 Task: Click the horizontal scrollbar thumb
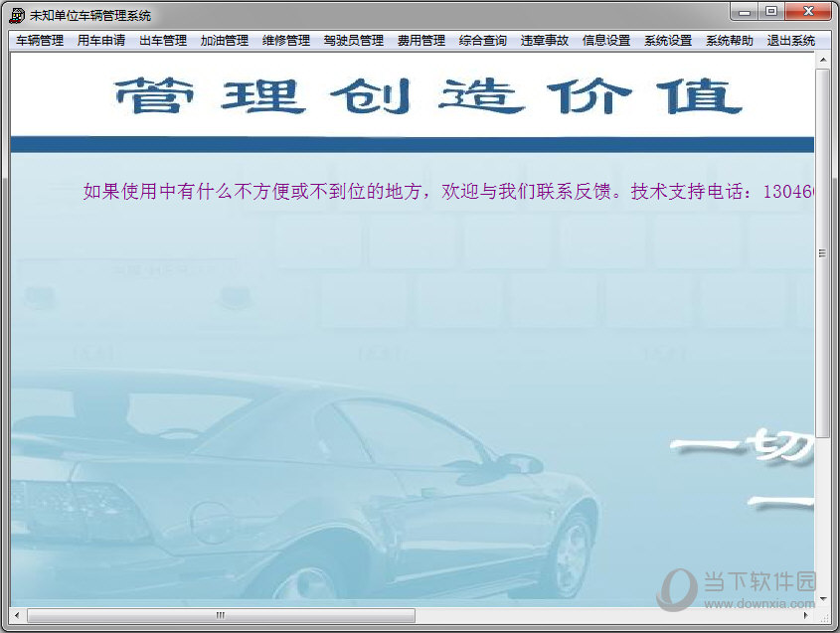coord(221,615)
